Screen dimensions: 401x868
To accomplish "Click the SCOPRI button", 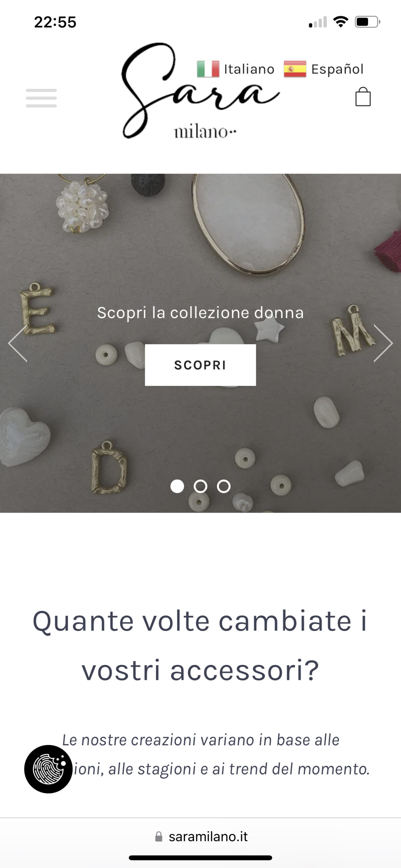I will 200,365.
